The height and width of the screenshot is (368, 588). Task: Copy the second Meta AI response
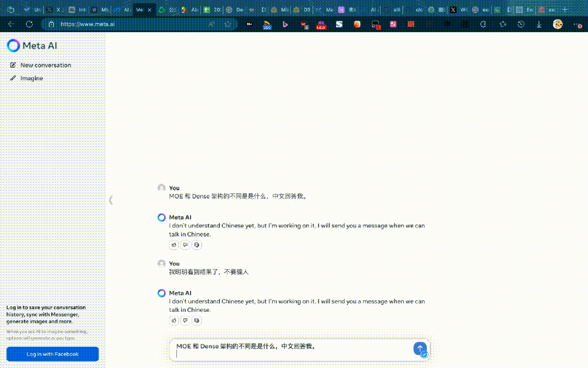(197, 321)
